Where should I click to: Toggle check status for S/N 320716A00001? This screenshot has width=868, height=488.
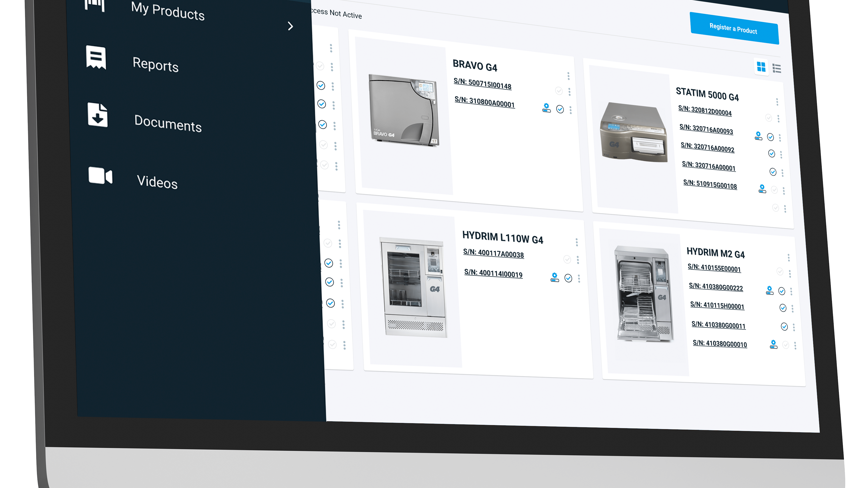773,172
